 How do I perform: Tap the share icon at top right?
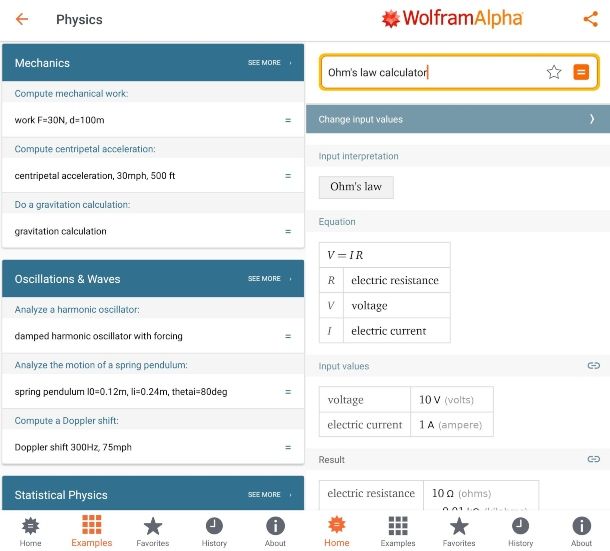(x=590, y=19)
